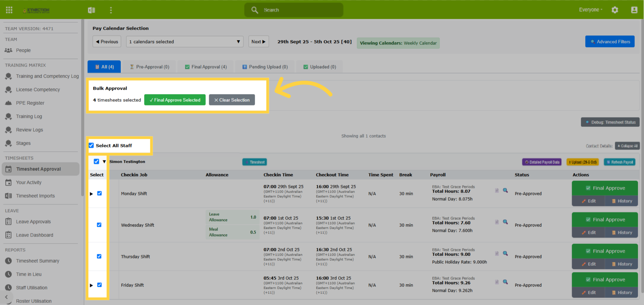Uncheck the Thursday Shift checkbox
The width and height of the screenshot is (644, 305).
(99, 256)
